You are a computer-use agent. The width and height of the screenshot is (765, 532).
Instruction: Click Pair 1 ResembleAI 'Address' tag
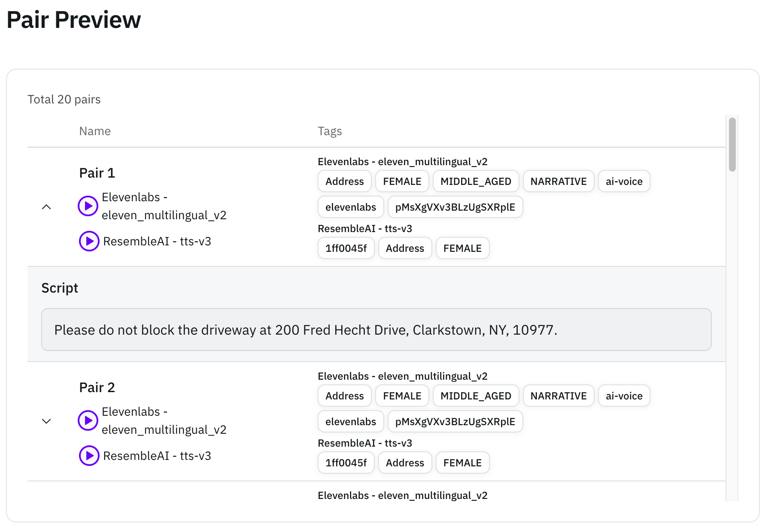[405, 248]
